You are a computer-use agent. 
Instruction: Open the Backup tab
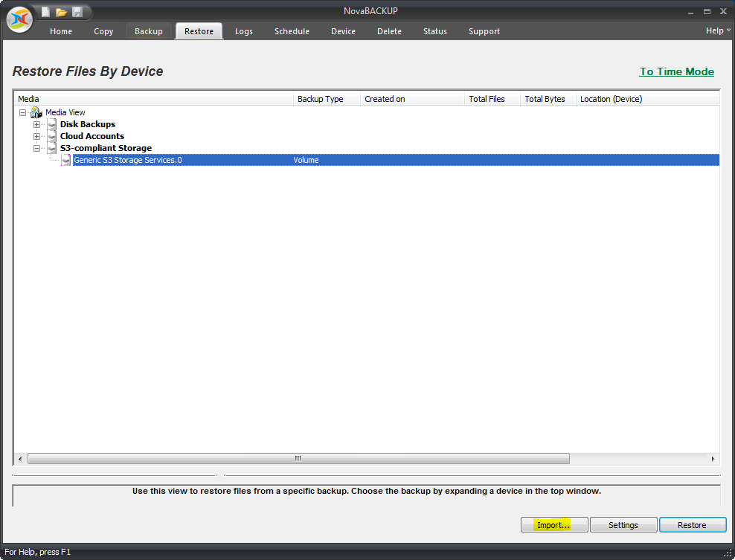pos(149,31)
